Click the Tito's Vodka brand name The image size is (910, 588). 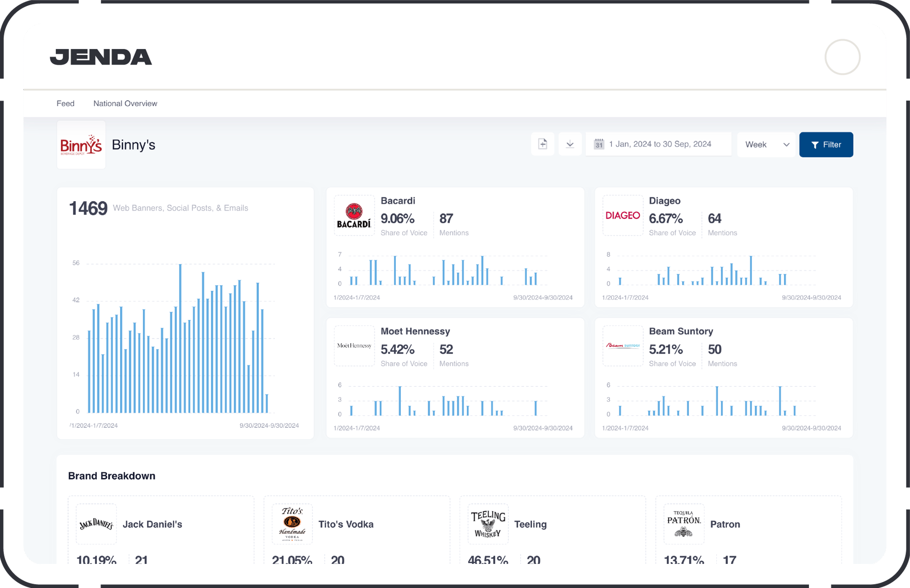pos(346,524)
